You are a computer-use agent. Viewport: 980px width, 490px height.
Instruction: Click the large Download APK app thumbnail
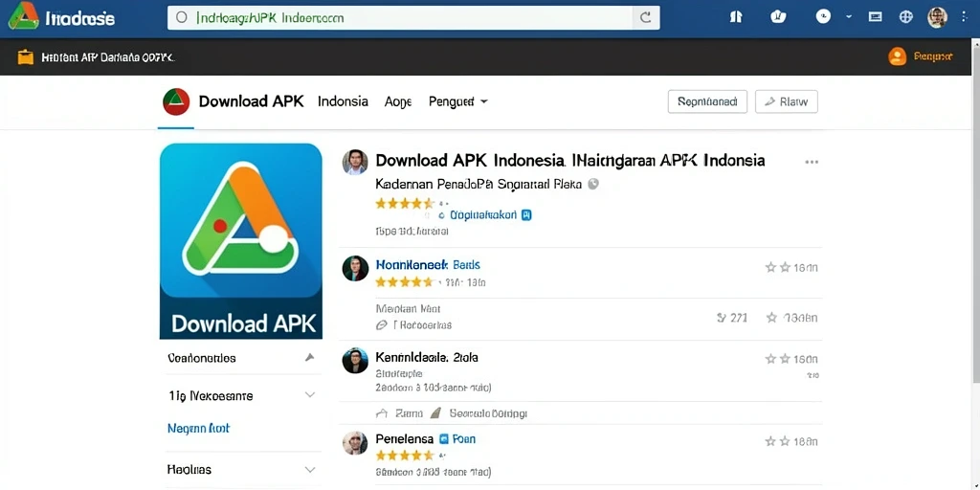[241, 241]
